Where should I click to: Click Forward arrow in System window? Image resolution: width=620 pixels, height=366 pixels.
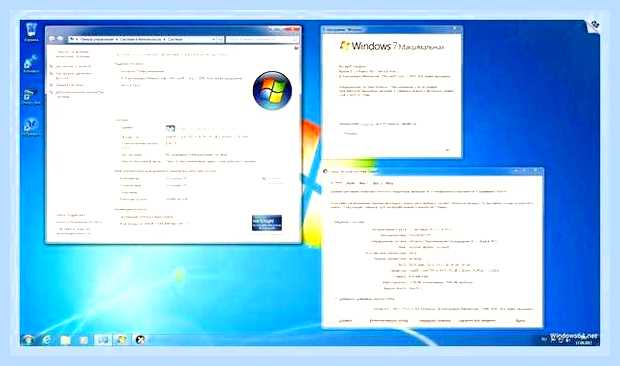60,39
